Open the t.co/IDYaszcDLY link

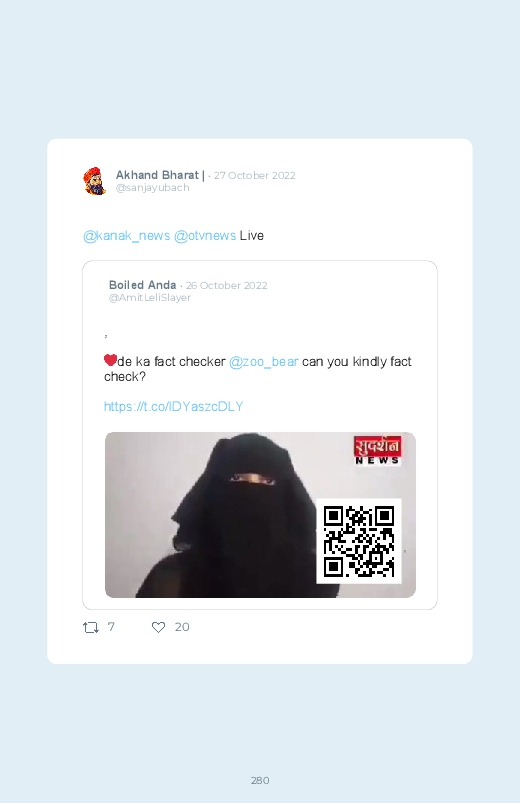pyautogui.click(x=173, y=407)
